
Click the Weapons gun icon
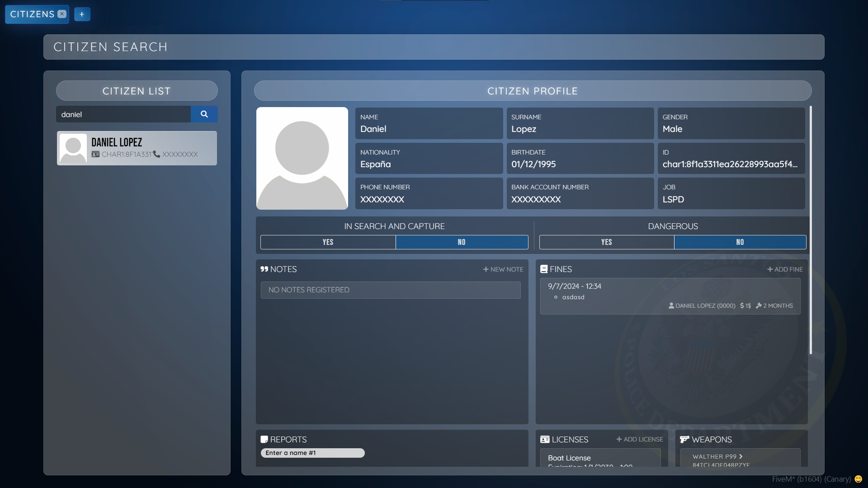point(684,440)
